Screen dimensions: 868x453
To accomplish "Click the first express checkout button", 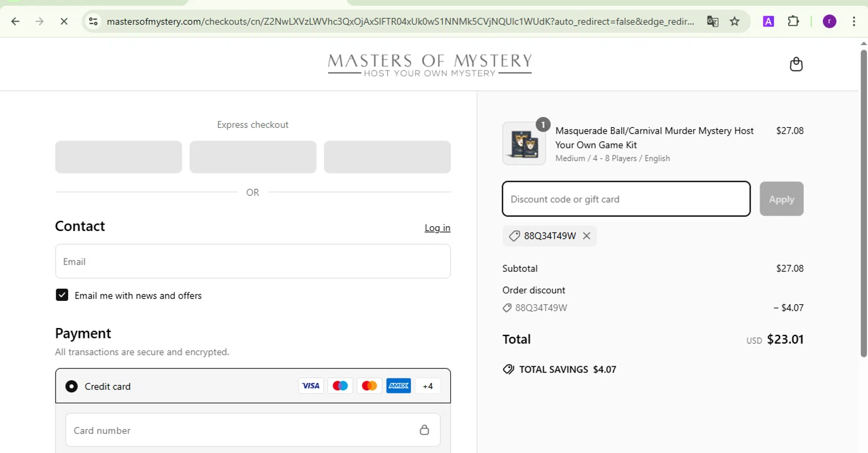I will coord(119,157).
